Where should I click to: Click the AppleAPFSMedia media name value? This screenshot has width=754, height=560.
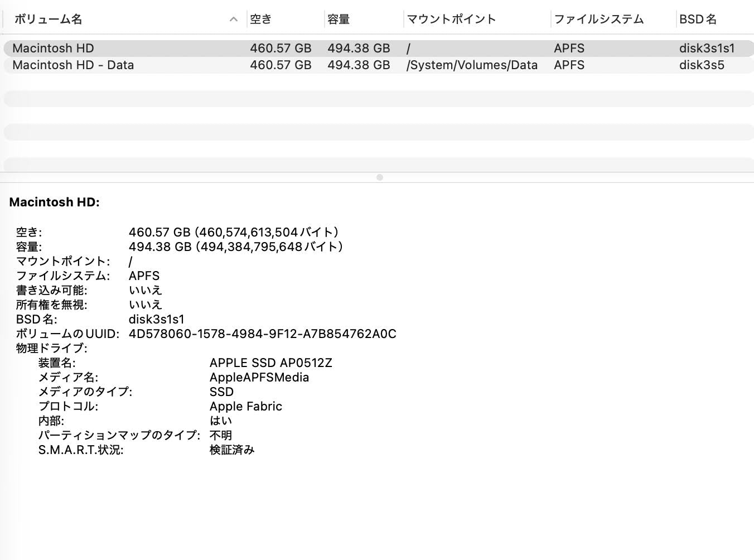[x=259, y=377]
